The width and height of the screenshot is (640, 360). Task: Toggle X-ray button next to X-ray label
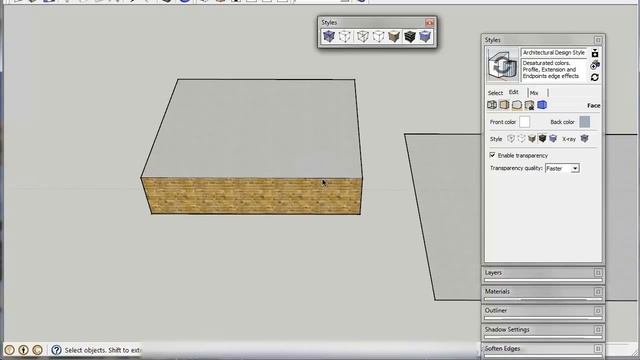[584, 139]
